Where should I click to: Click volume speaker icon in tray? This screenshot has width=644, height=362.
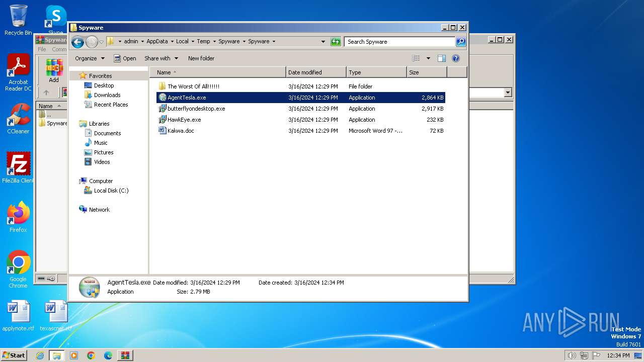pos(572,355)
